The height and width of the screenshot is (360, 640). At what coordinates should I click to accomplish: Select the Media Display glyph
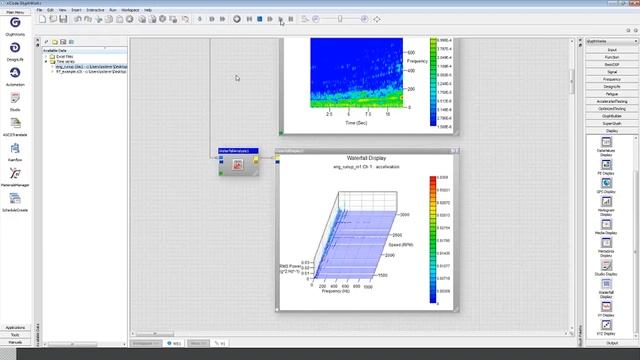pyautogui.click(x=606, y=224)
